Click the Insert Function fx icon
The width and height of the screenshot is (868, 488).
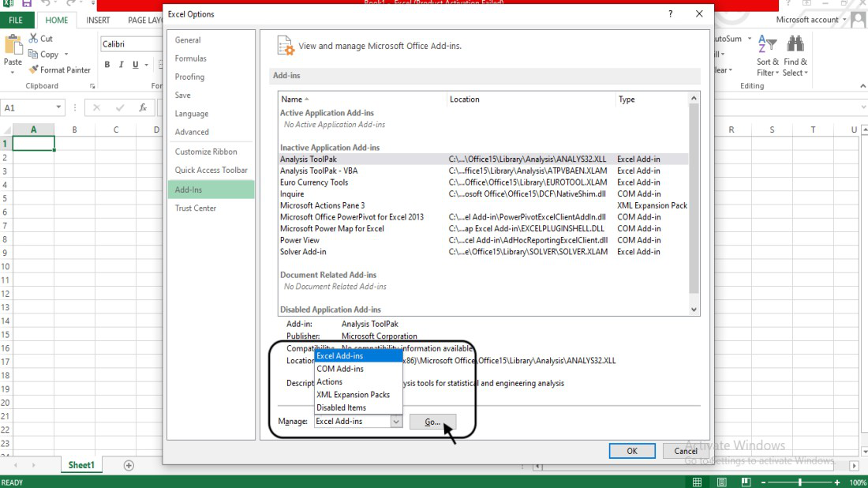click(143, 107)
